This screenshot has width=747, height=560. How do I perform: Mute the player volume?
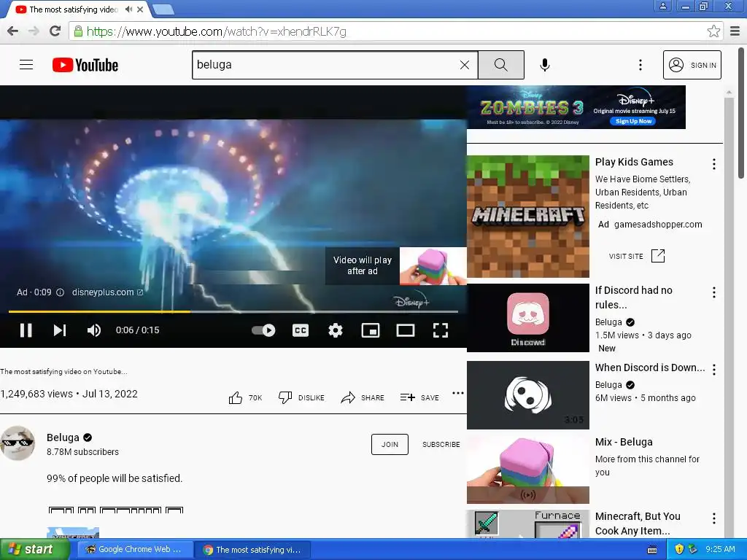94,330
